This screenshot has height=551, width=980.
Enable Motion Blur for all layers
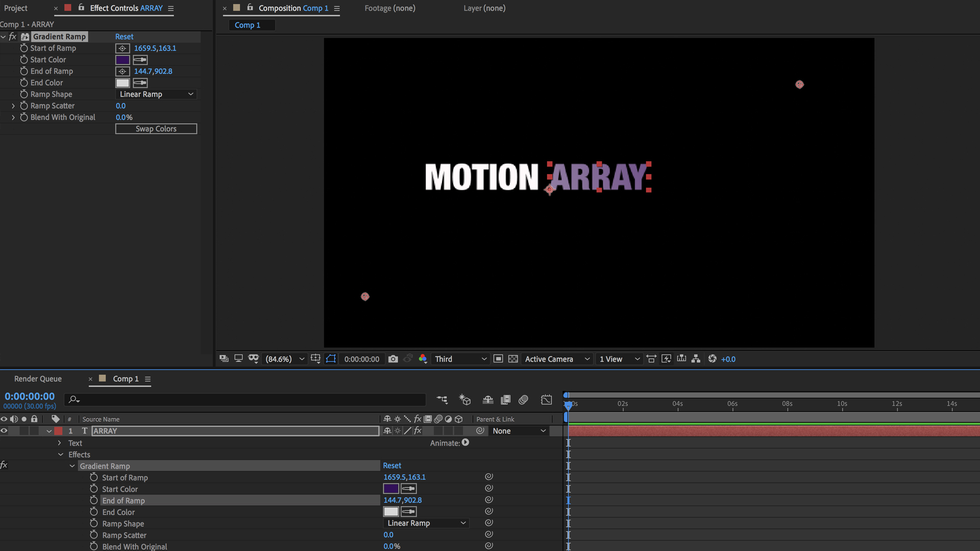point(523,399)
